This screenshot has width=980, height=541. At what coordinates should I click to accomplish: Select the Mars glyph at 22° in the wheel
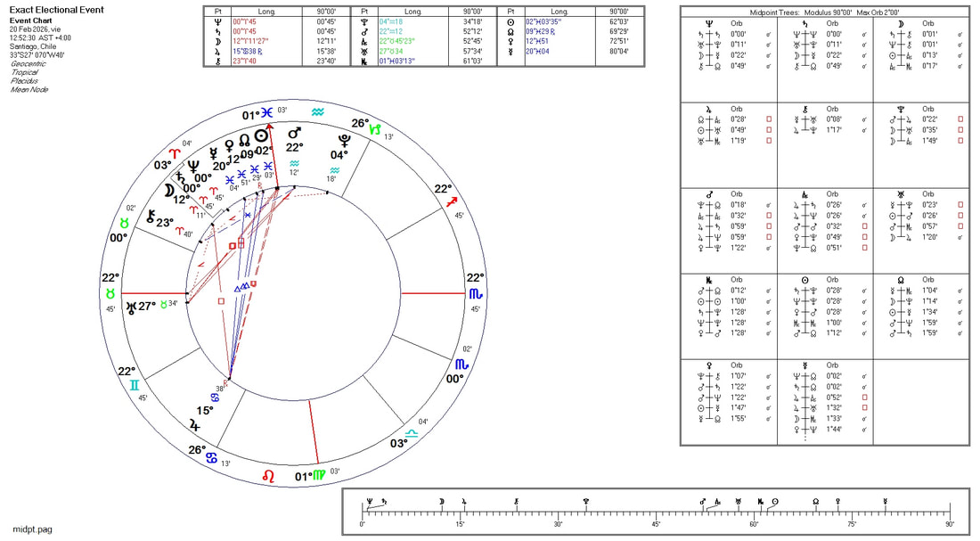coord(293,132)
